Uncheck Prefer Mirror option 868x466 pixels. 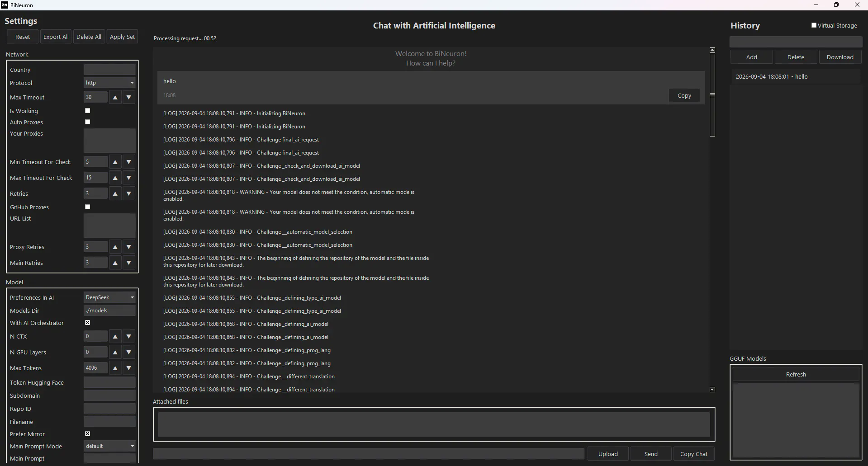tap(88, 434)
